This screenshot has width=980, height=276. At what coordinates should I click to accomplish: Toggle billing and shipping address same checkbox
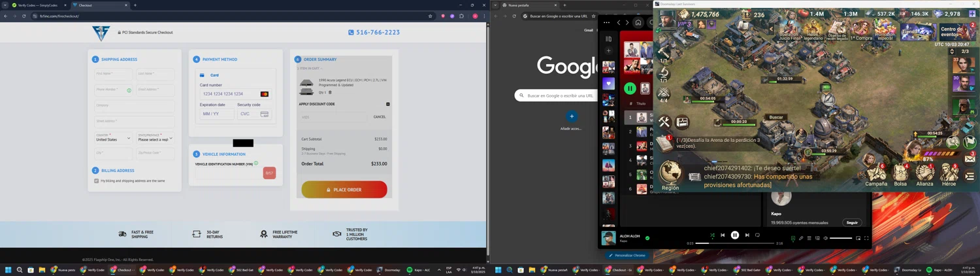pos(97,181)
